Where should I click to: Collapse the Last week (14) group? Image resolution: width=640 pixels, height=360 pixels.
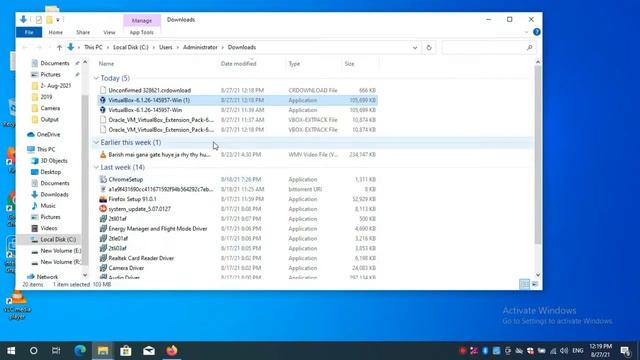[x=96, y=167]
